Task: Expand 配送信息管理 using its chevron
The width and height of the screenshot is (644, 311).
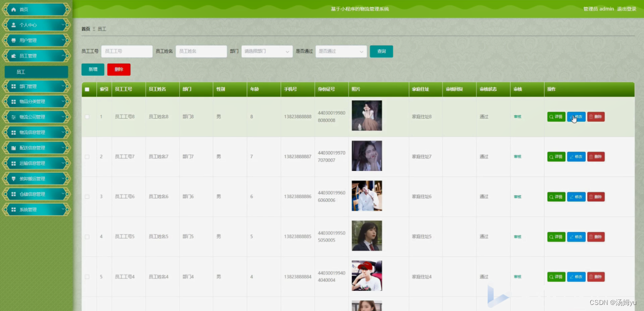Action: [63, 148]
